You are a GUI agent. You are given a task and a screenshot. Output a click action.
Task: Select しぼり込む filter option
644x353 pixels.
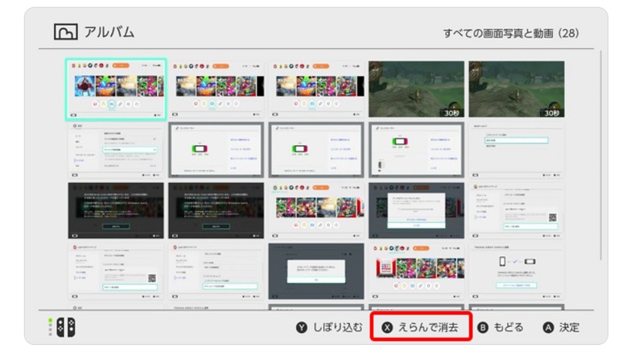[x=329, y=327]
